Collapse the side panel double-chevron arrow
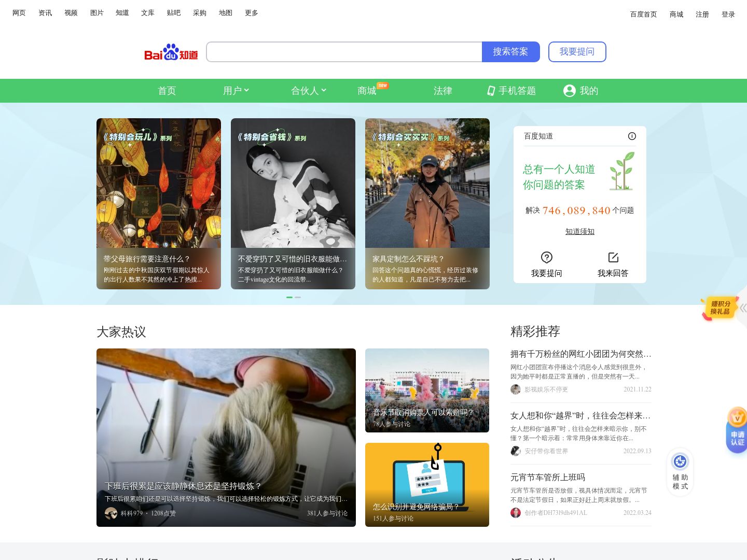This screenshot has width=747, height=560. 743,308
